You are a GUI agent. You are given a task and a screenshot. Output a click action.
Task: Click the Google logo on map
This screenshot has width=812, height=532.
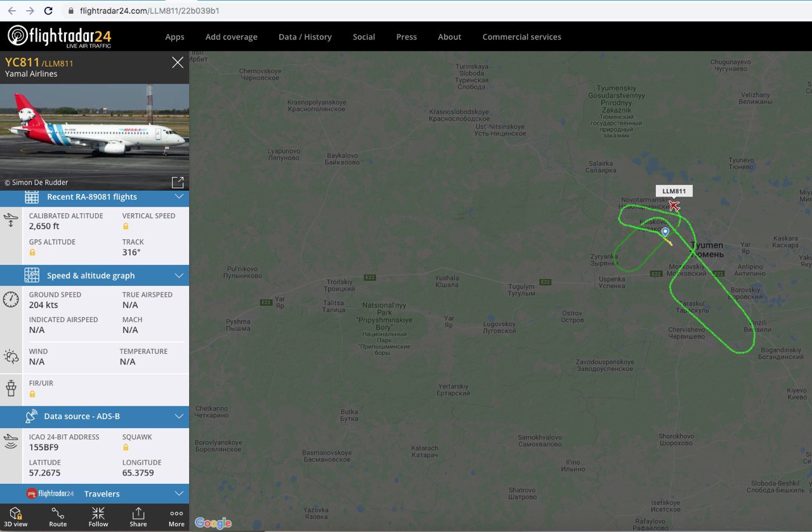pyautogui.click(x=213, y=523)
